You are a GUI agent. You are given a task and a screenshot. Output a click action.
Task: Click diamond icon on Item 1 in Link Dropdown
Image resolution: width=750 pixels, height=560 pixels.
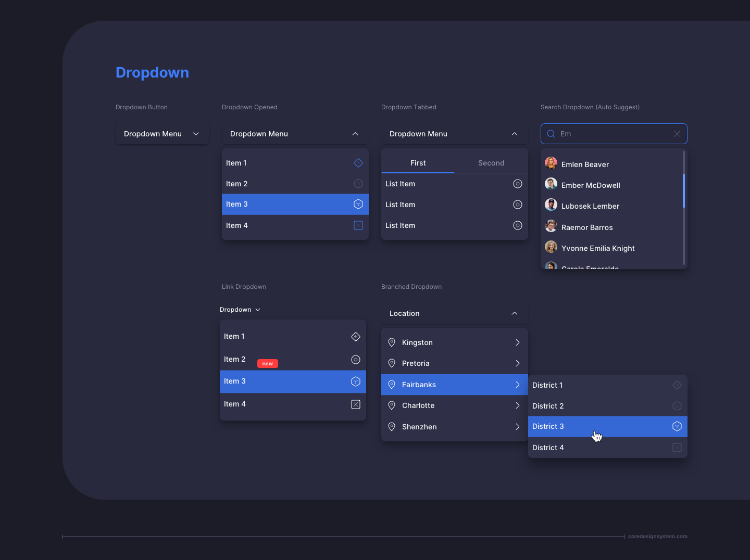click(356, 337)
